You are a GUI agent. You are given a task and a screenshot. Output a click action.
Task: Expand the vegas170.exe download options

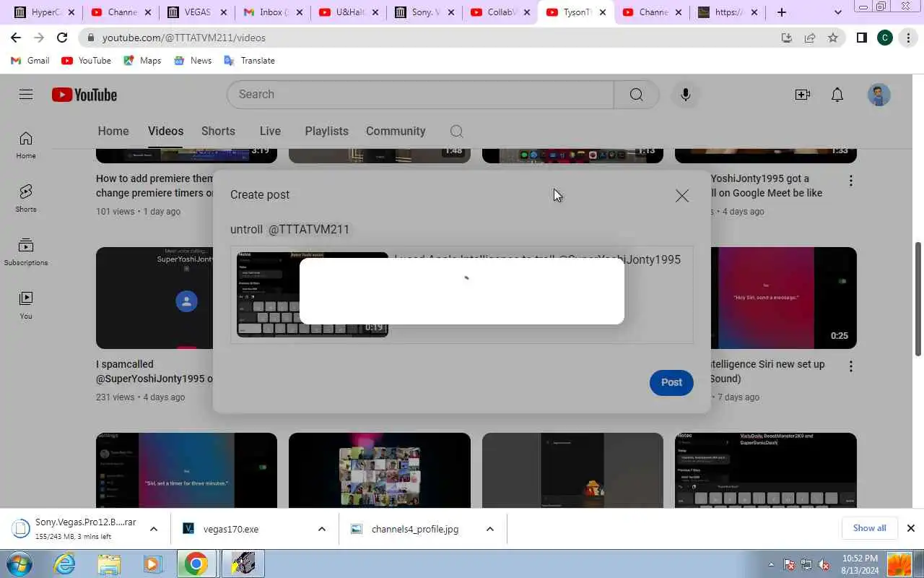tap(321, 529)
